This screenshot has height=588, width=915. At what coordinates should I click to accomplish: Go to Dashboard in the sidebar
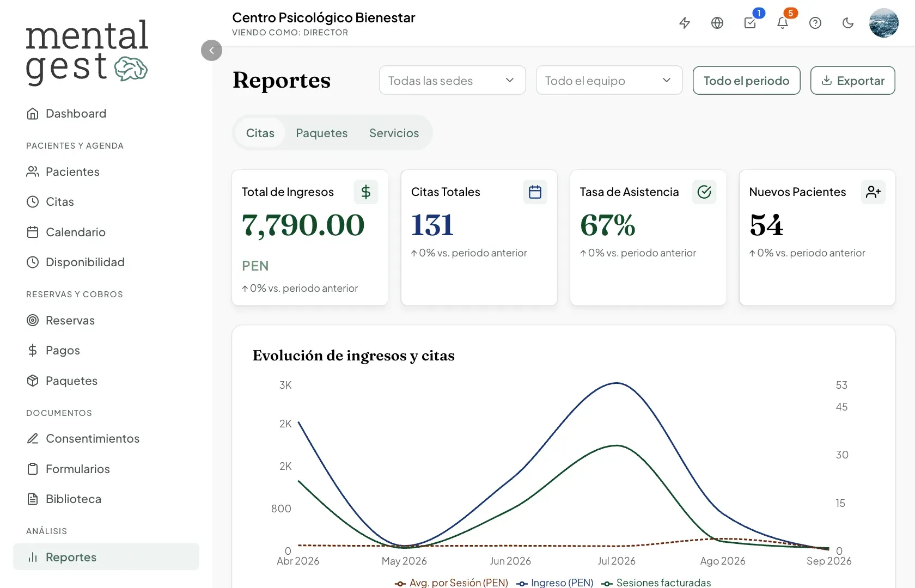106,113
